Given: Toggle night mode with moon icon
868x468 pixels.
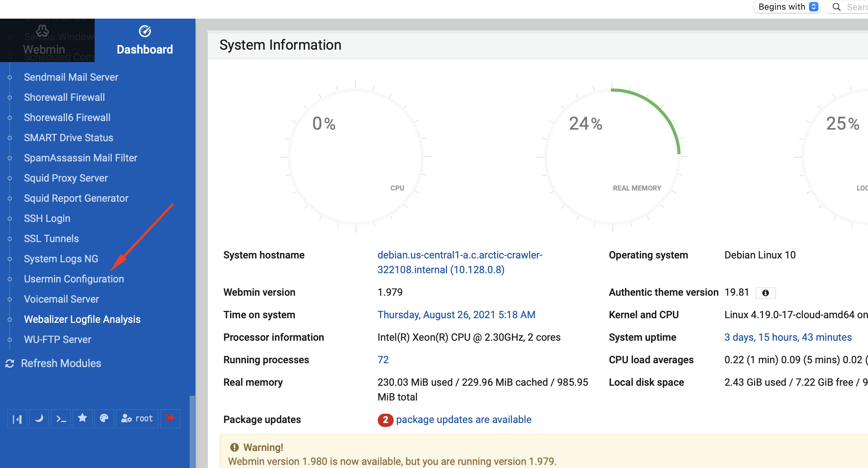Looking at the screenshot, I should point(39,419).
